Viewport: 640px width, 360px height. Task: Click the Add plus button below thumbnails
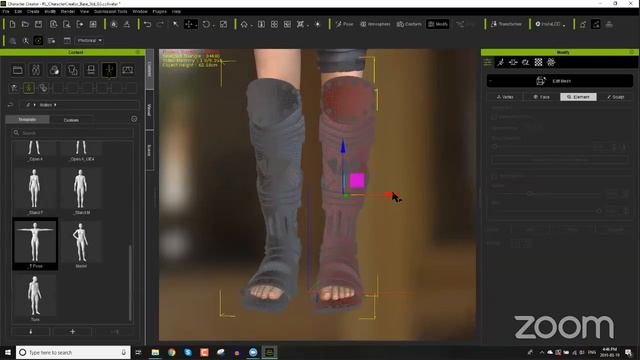[x=72, y=332]
